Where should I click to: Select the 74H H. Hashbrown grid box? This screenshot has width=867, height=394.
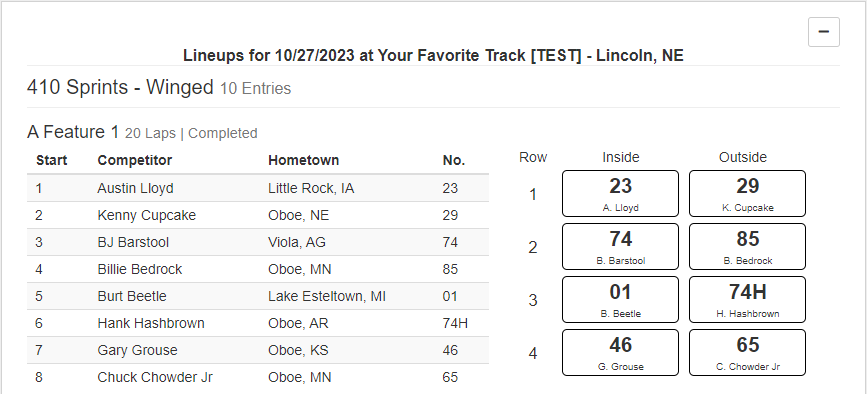click(747, 300)
